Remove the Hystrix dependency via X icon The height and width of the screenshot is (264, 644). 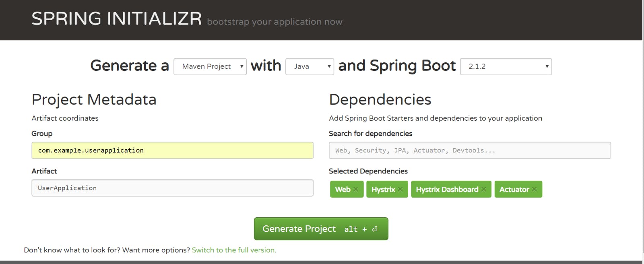point(400,190)
